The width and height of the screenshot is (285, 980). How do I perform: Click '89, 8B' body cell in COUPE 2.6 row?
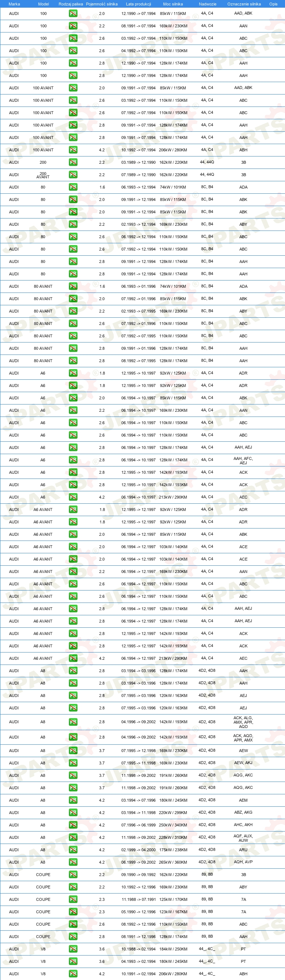pos(207,924)
